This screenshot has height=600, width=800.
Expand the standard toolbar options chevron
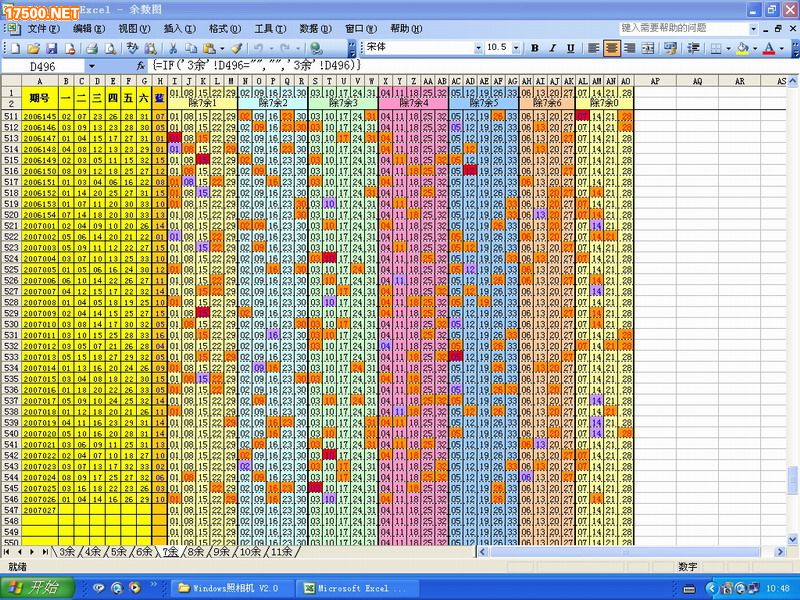[x=352, y=48]
